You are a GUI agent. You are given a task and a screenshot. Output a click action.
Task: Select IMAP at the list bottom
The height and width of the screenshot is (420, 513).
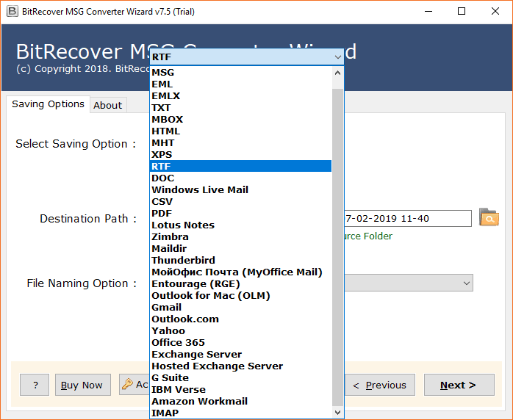240,413
